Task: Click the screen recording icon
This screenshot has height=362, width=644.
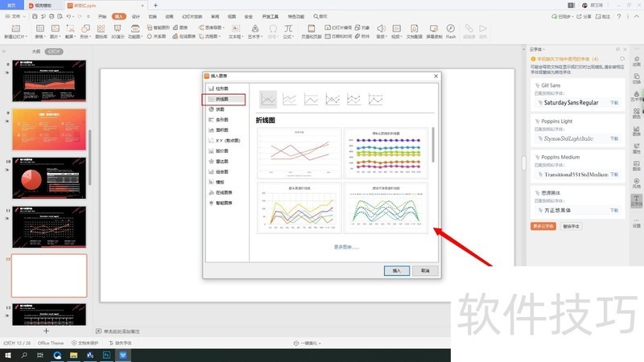Action: click(x=434, y=31)
